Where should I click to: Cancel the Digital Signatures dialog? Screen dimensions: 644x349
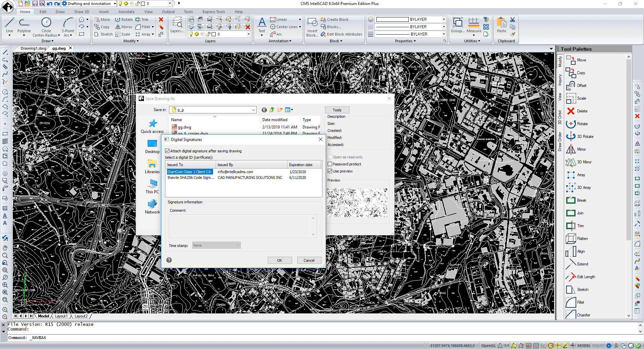click(x=309, y=260)
